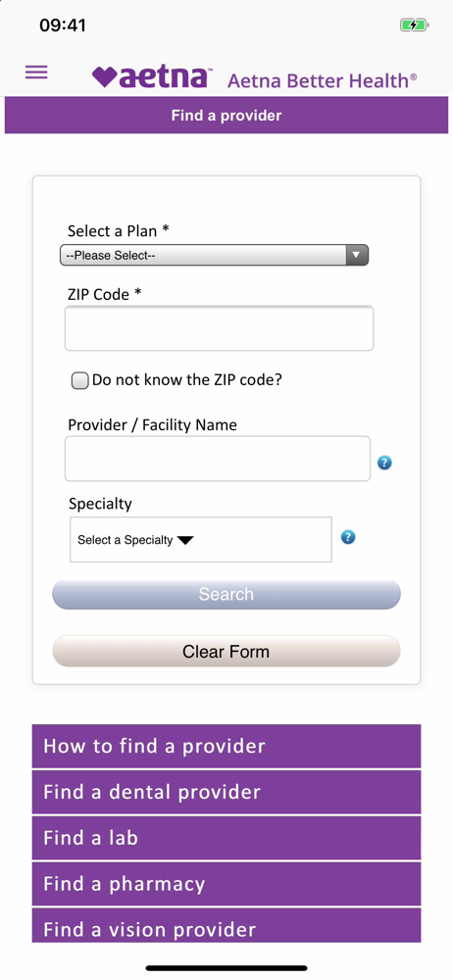Open Find a dental provider
Viewport: 453px width, 980px height.
pos(226,792)
